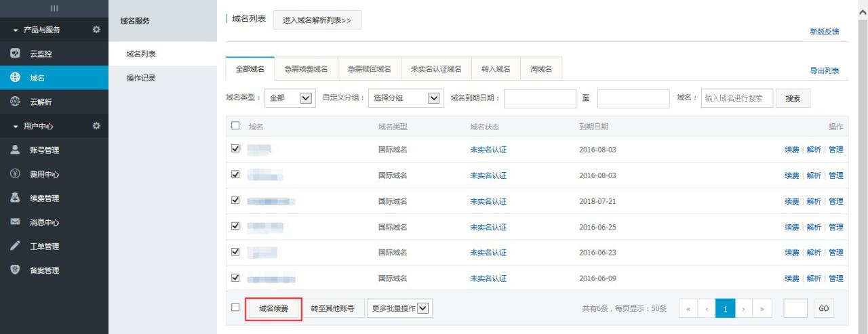Click the domain search input field
This screenshot has width=868, height=334.
737,98
